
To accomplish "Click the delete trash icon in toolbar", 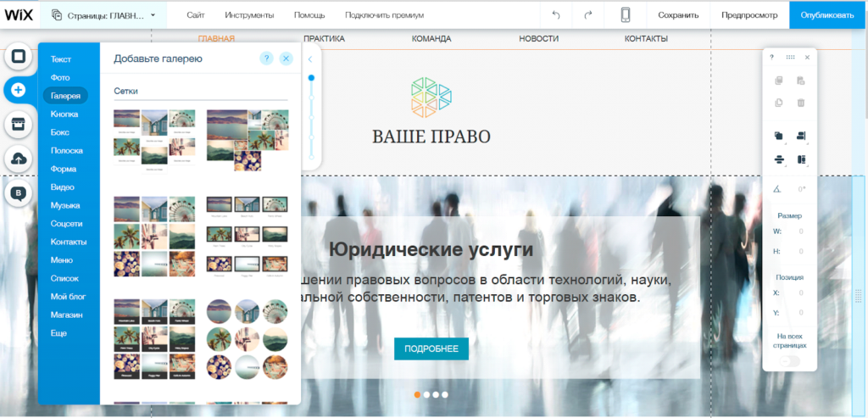I will pos(801,103).
